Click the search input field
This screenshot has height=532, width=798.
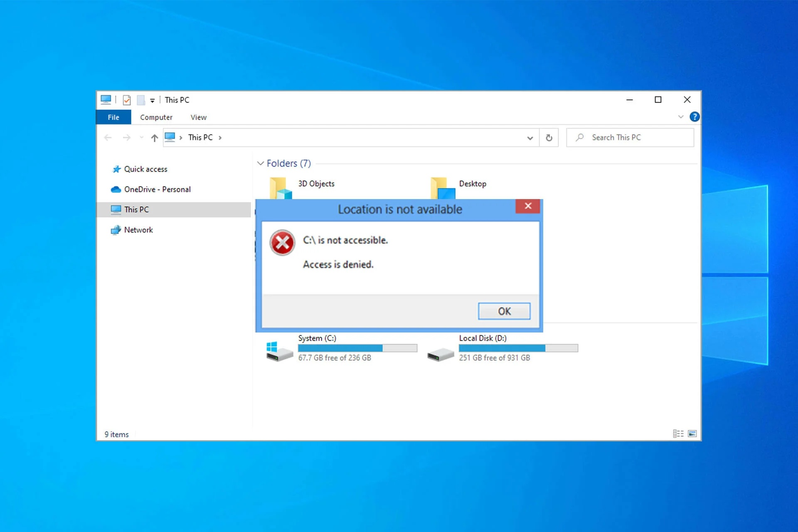(631, 137)
